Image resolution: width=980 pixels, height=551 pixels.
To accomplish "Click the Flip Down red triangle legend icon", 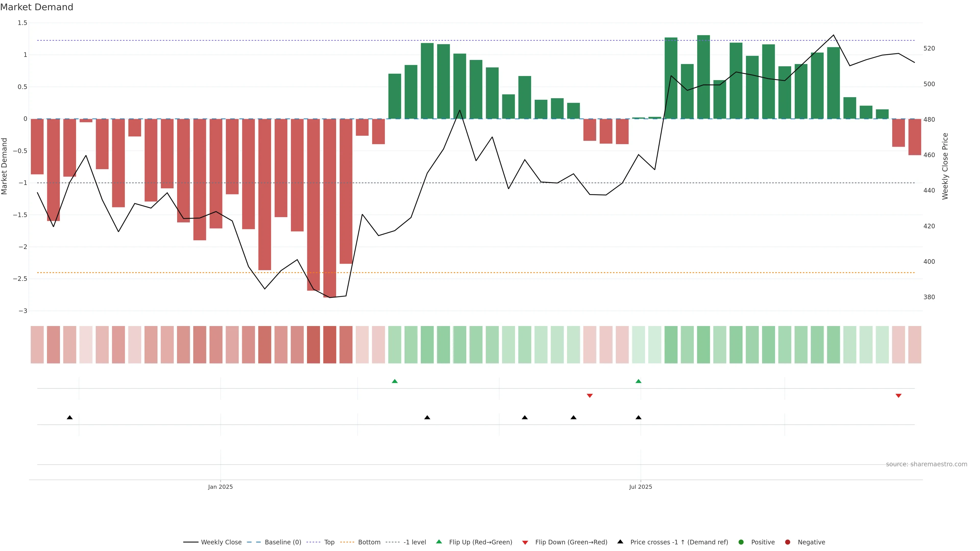I will point(525,543).
